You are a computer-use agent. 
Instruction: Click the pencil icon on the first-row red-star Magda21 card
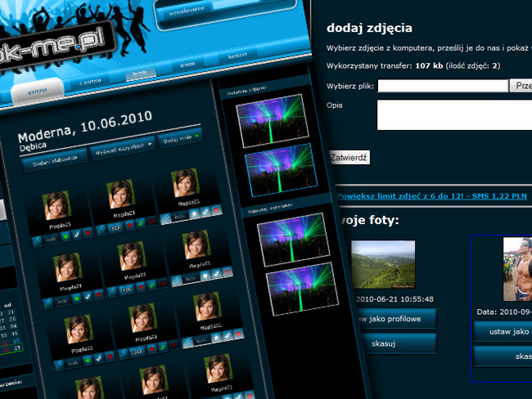click(x=101, y=230)
